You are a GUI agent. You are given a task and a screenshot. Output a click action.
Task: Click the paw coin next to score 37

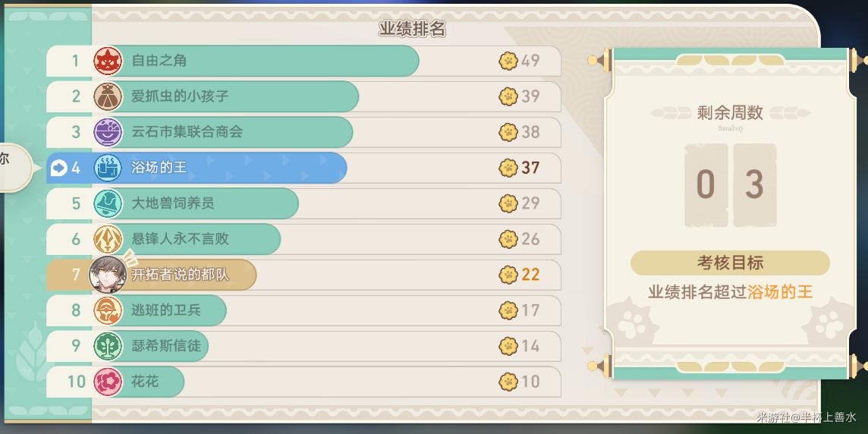[x=508, y=168]
